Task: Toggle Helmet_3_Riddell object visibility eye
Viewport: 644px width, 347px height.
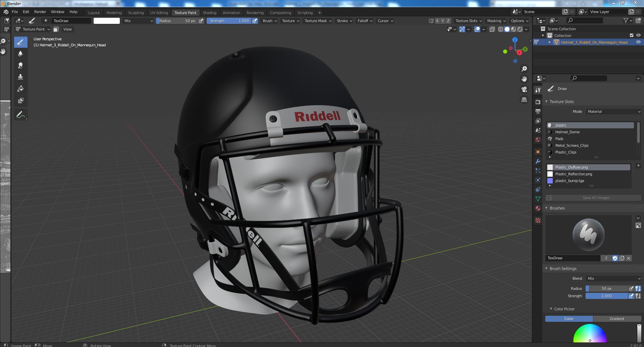Action: [x=638, y=42]
